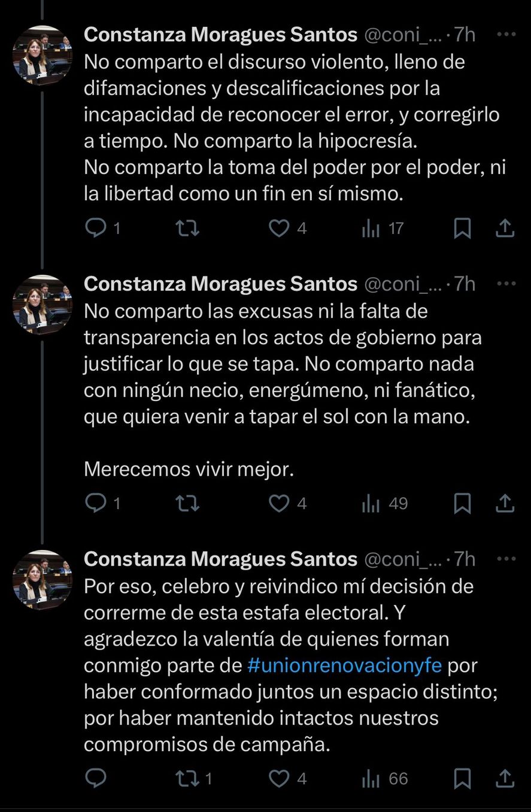Screen dimensions: 531x812
Task: Open profile picture on the first tweet
Action: coord(42,54)
